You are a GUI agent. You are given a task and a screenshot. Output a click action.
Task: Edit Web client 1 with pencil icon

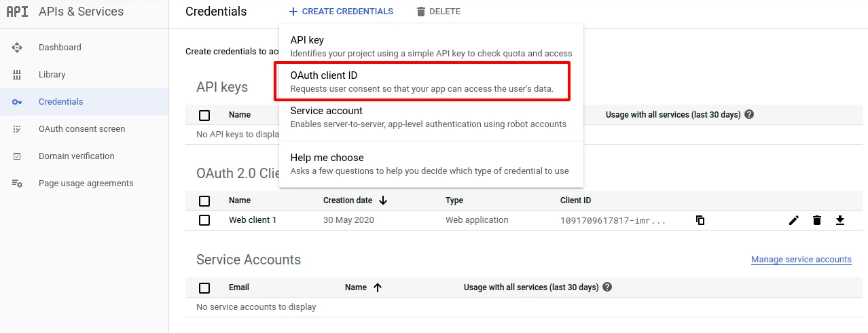pyautogui.click(x=794, y=220)
